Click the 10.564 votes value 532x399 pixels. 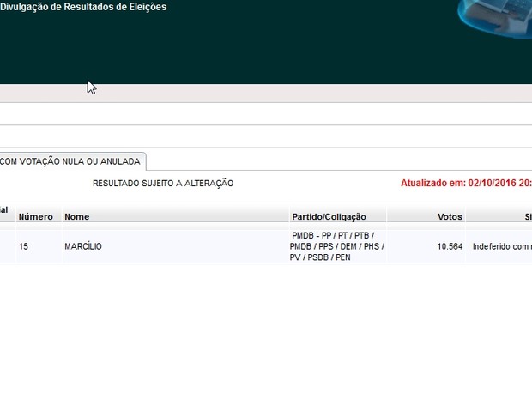tap(450, 246)
